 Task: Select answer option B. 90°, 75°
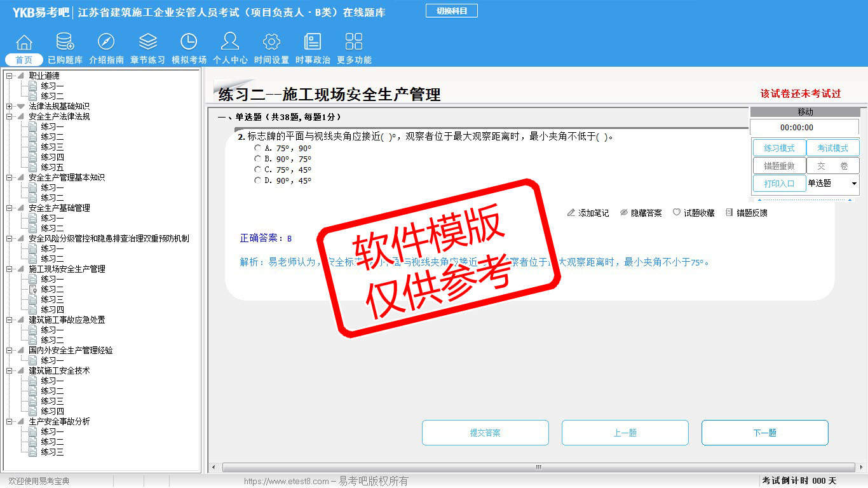[257, 159]
